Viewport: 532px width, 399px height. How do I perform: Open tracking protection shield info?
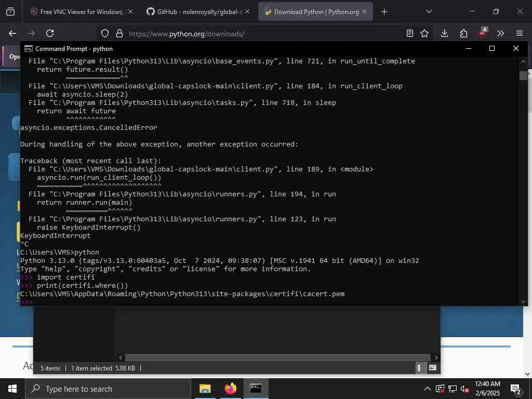(x=105, y=33)
